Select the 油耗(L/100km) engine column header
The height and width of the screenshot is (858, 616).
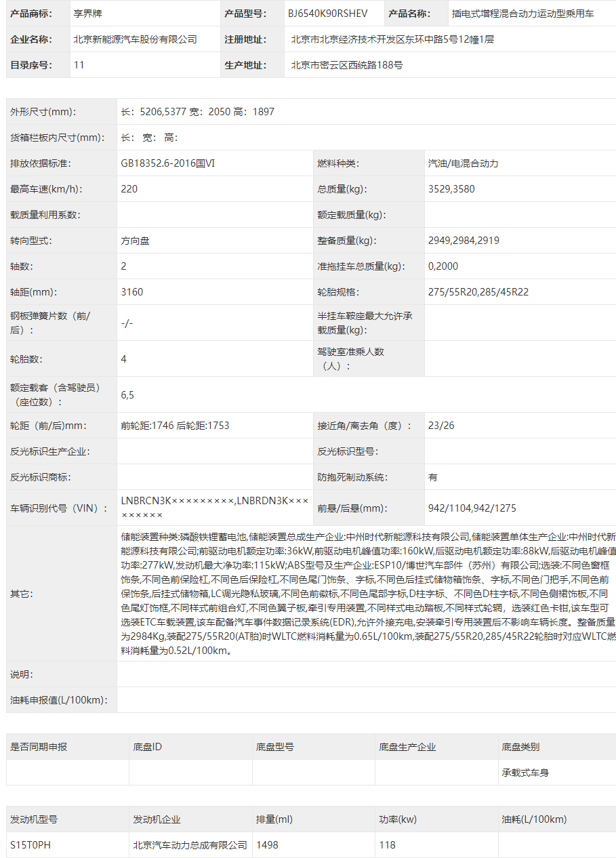534,819
